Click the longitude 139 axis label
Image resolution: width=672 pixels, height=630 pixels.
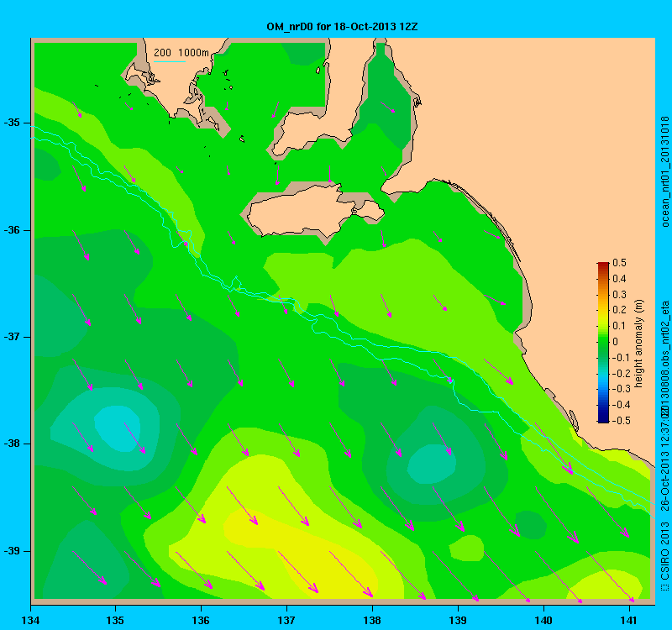(458, 620)
